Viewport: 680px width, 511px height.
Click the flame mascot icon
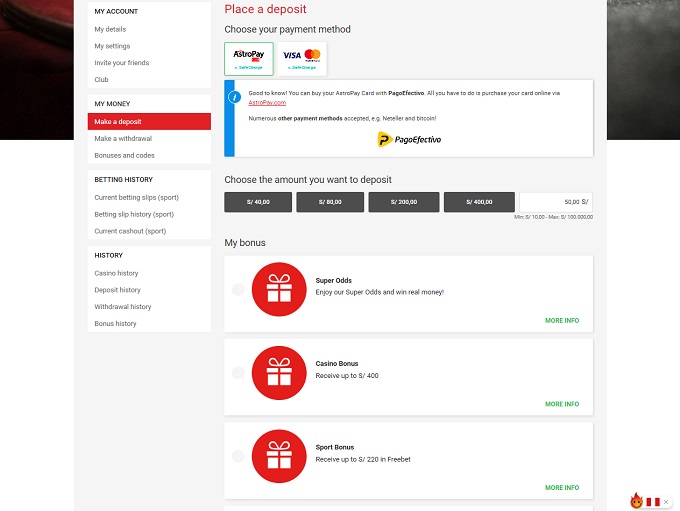[x=636, y=500]
